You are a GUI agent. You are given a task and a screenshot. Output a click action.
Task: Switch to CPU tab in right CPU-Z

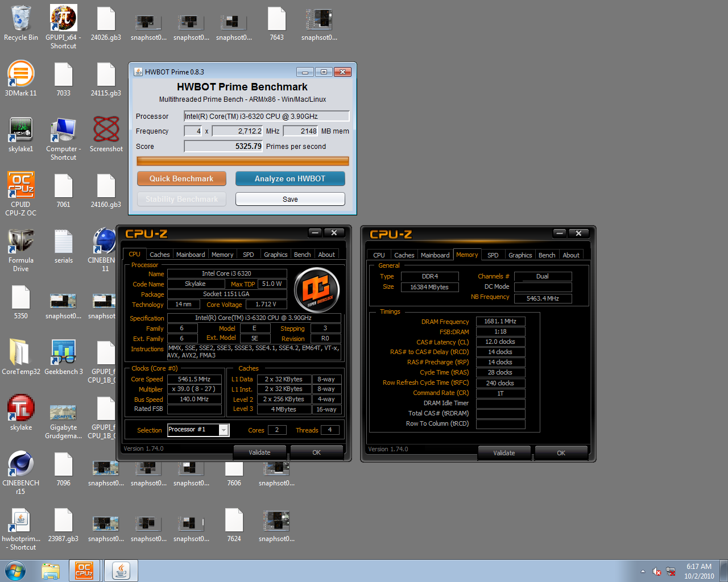click(x=379, y=255)
